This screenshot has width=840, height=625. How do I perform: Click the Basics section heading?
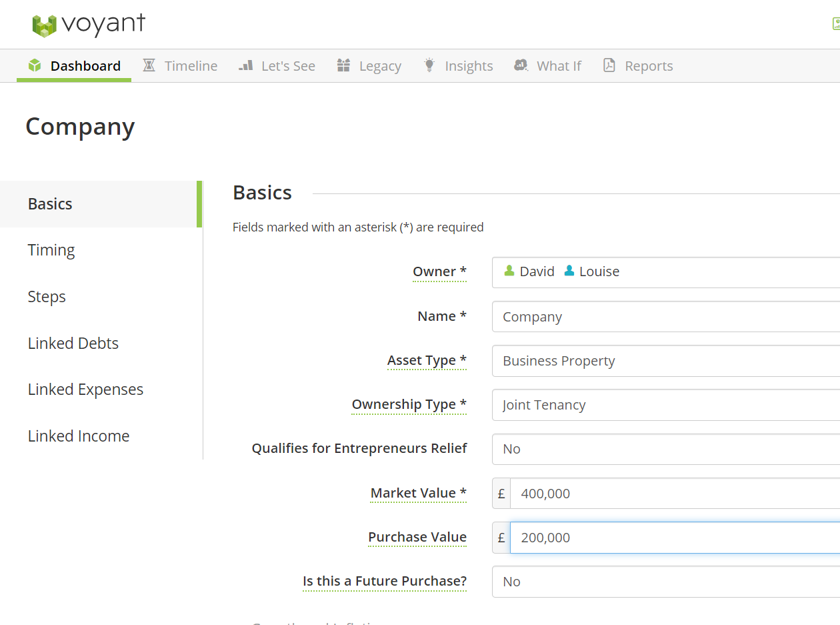coord(262,192)
